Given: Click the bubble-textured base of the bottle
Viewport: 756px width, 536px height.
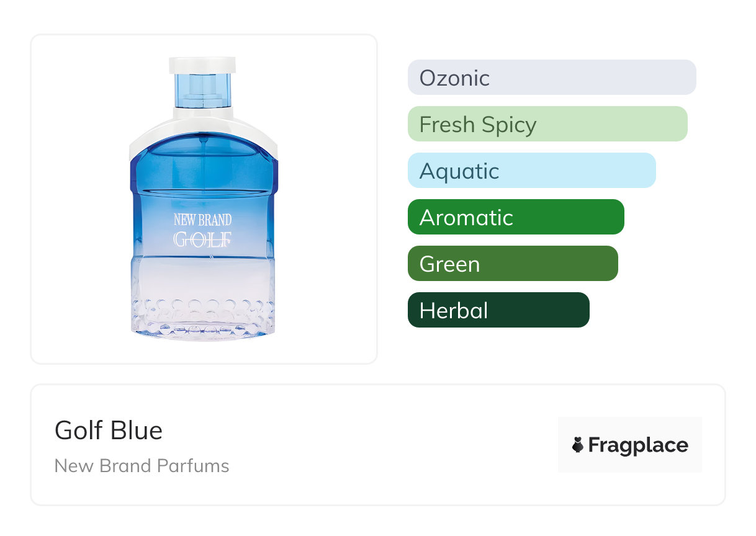Looking at the screenshot, I should coord(202,316).
